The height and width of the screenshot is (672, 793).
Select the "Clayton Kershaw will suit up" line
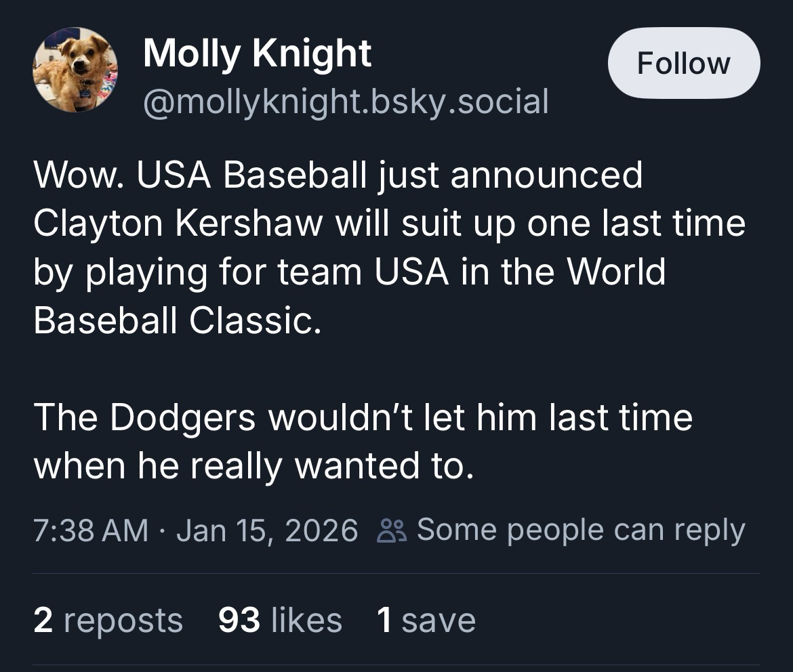tap(389, 224)
